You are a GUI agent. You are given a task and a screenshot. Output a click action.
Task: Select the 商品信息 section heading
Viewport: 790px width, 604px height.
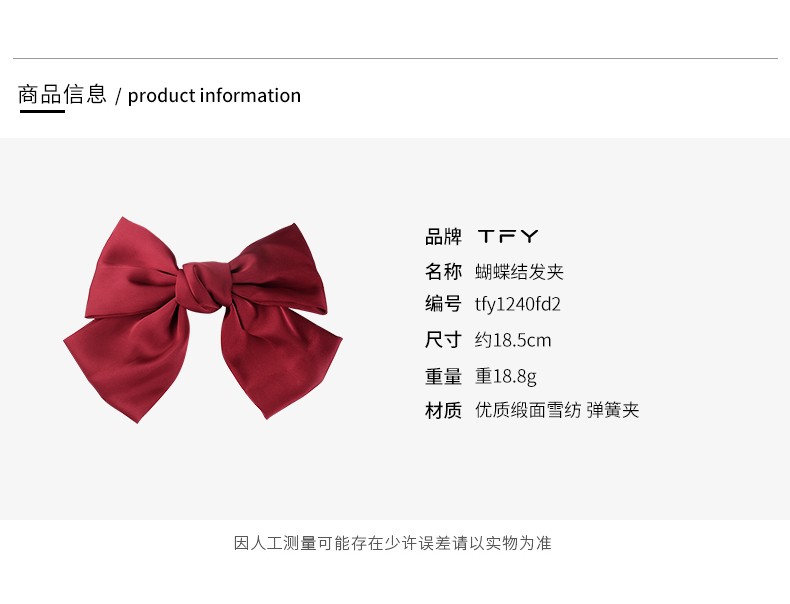click(x=62, y=95)
